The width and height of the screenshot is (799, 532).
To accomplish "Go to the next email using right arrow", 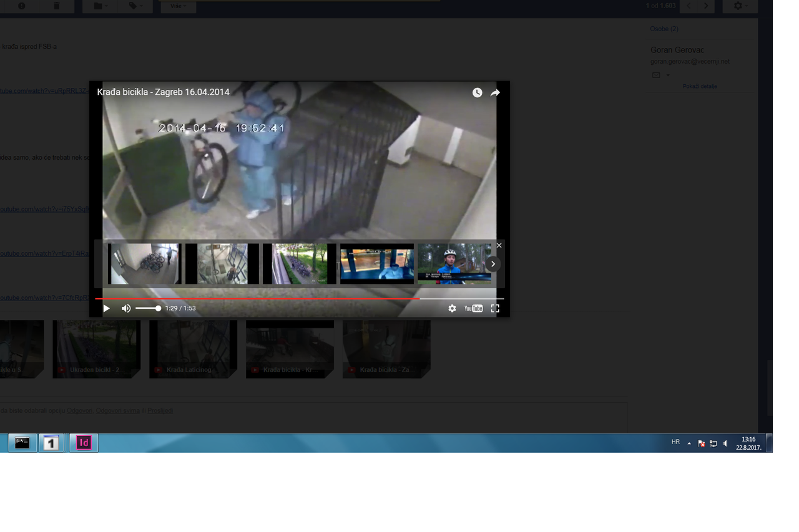I will (x=706, y=6).
